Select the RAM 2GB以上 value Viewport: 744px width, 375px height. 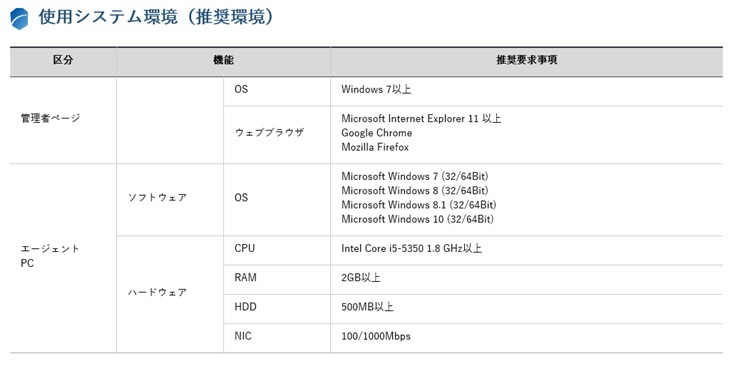tap(361, 278)
